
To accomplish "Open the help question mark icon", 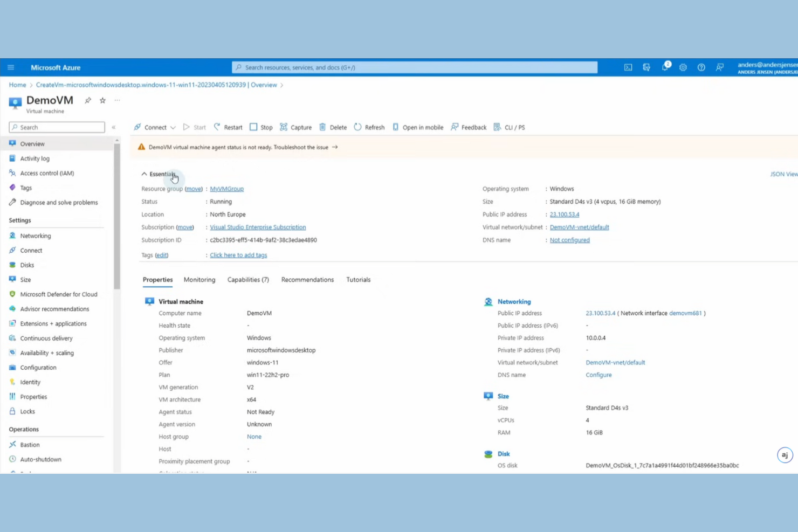I will (701, 67).
